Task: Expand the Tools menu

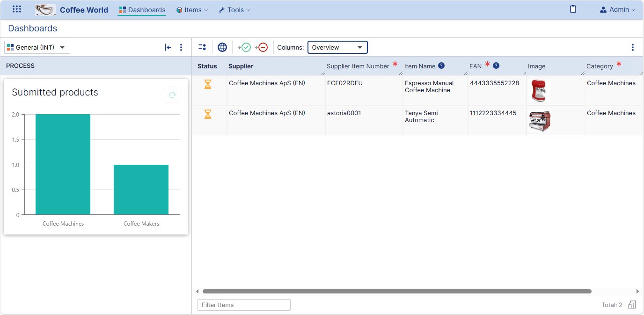Action: (234, 10)
